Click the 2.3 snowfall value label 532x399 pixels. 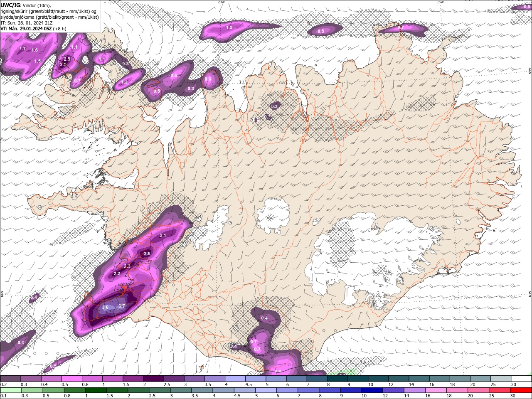pos(127,266)
